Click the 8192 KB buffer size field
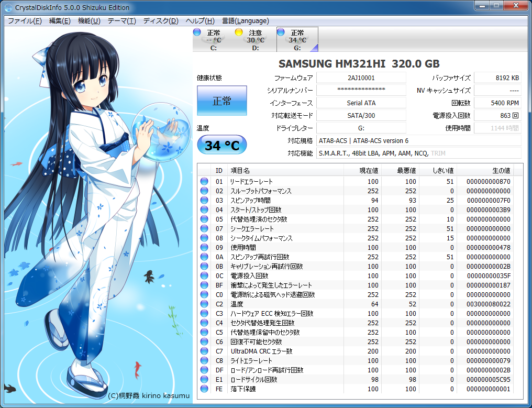 497,78
